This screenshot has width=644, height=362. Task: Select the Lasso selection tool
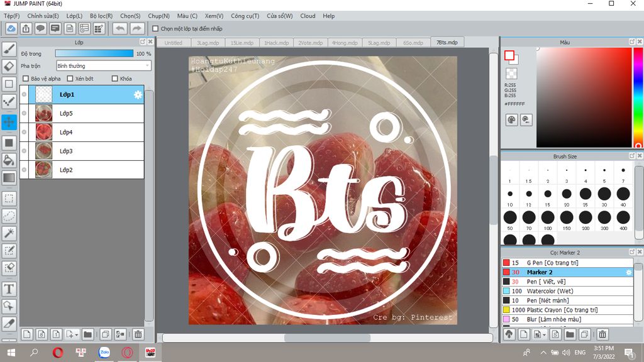(9, 216)
